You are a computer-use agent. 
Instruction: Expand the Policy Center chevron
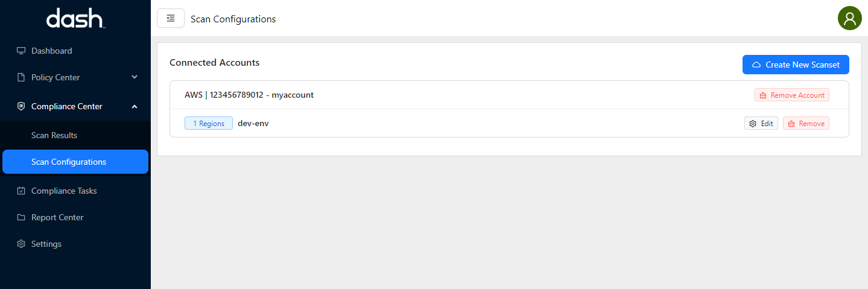point(135,77)
